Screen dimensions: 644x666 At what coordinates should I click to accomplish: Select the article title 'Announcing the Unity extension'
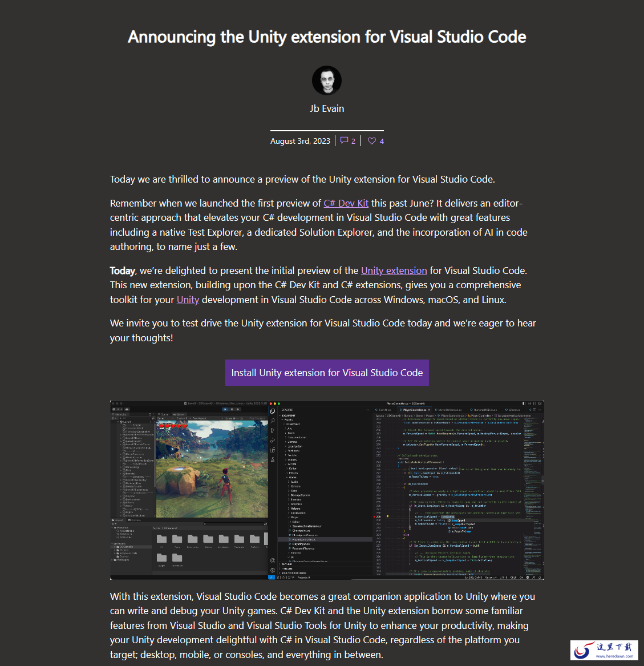(x=327, y=37)
